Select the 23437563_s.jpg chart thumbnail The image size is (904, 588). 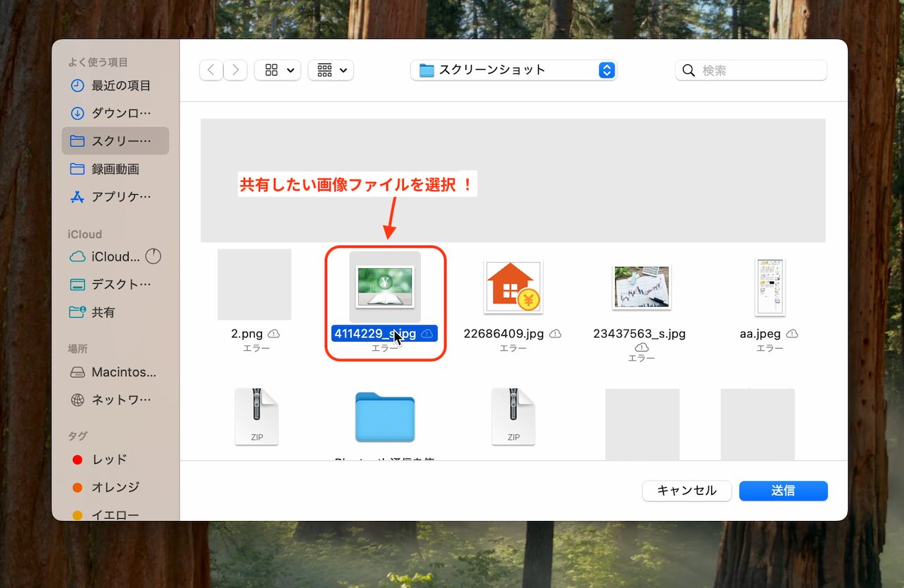point(641,287)
